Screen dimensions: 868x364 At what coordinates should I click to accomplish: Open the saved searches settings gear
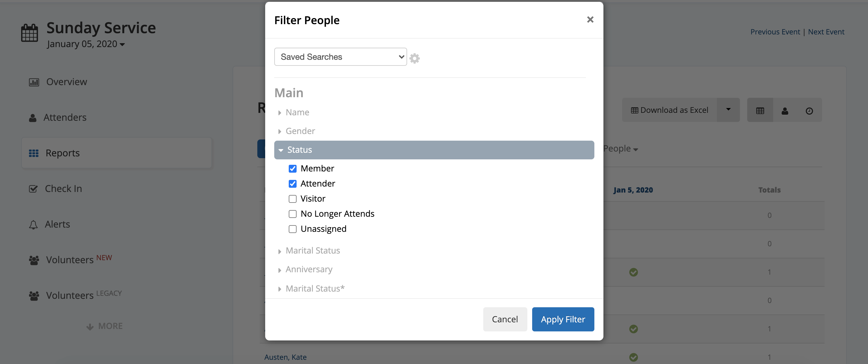[x=414, y=58]
